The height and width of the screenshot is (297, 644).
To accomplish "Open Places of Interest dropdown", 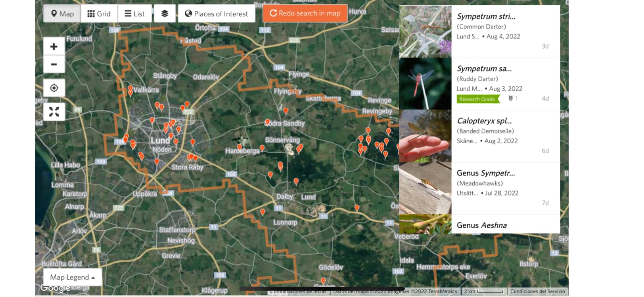I will click(217, 14).
